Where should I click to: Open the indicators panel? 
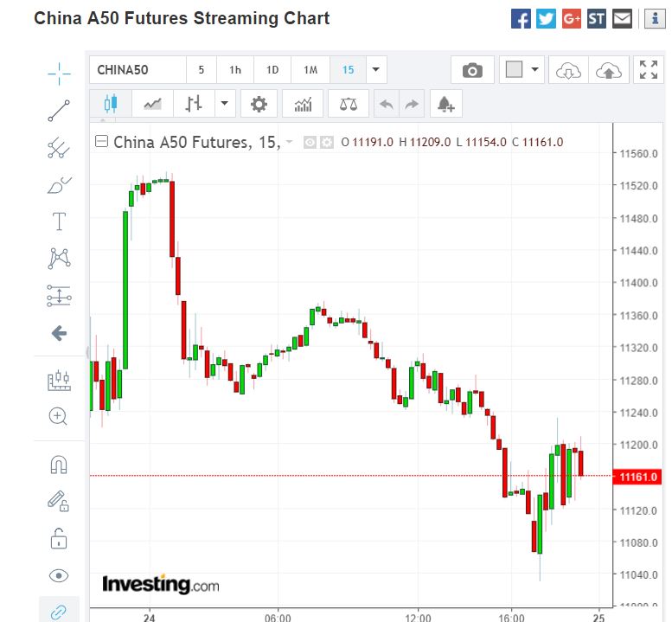pyautogui.click(x=304, y=105)
